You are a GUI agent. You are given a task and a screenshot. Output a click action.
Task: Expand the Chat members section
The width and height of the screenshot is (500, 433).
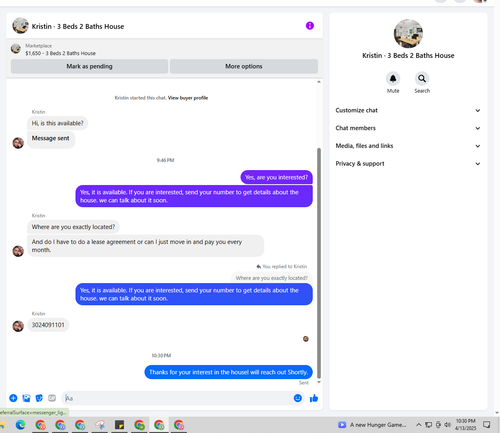coord(408,128)
